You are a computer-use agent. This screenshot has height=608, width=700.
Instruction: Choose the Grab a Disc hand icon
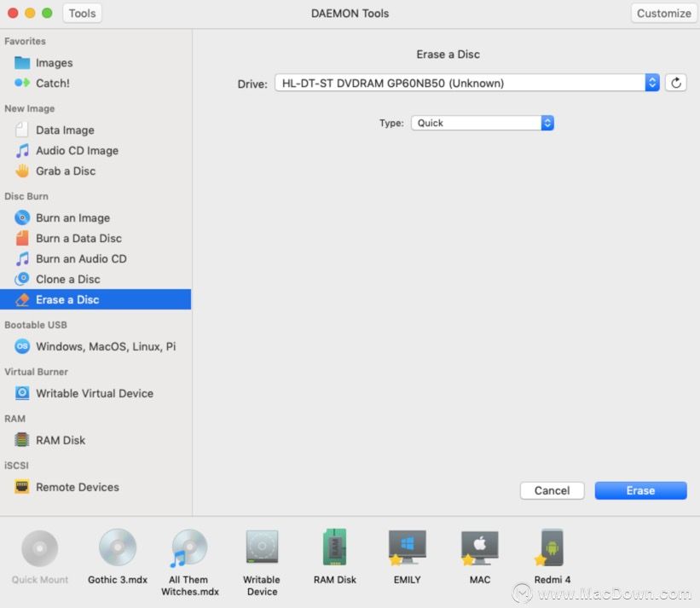pyautogui.click(x=22, y=171)
